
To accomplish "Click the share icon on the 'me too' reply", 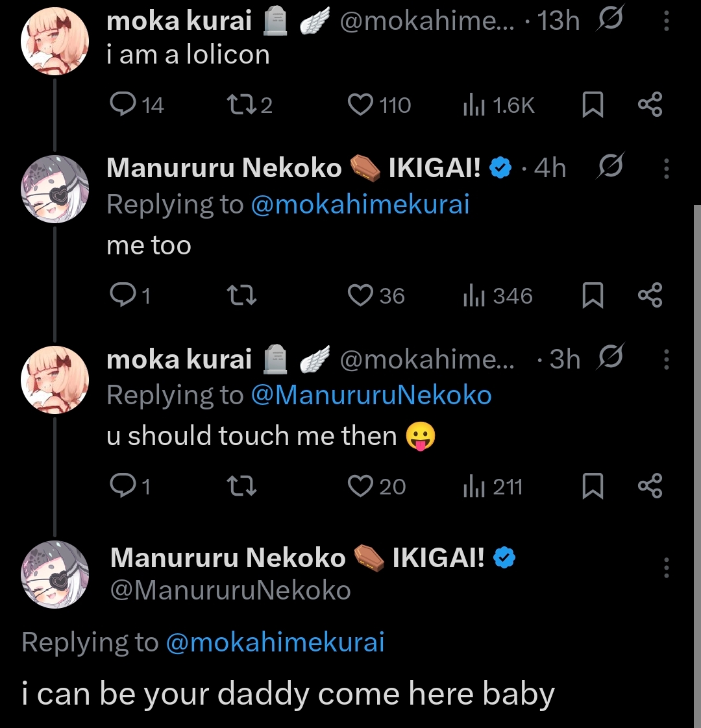I will point(650,296).
